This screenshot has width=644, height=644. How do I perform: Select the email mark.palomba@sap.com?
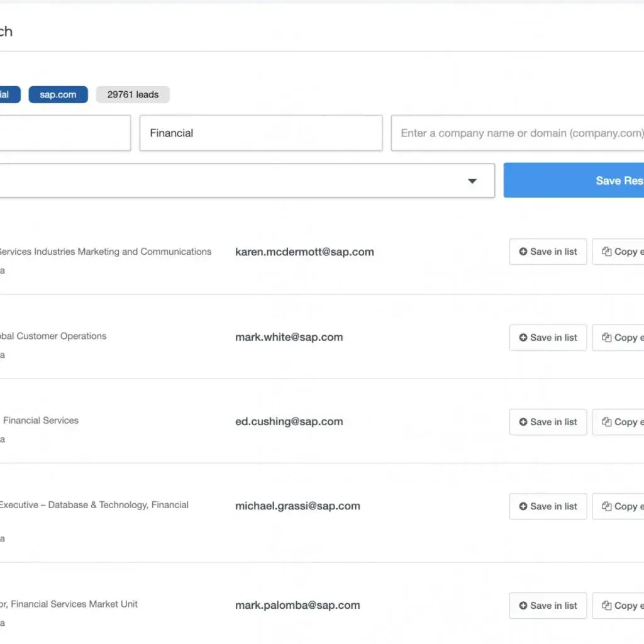click(x=297, y=606)
